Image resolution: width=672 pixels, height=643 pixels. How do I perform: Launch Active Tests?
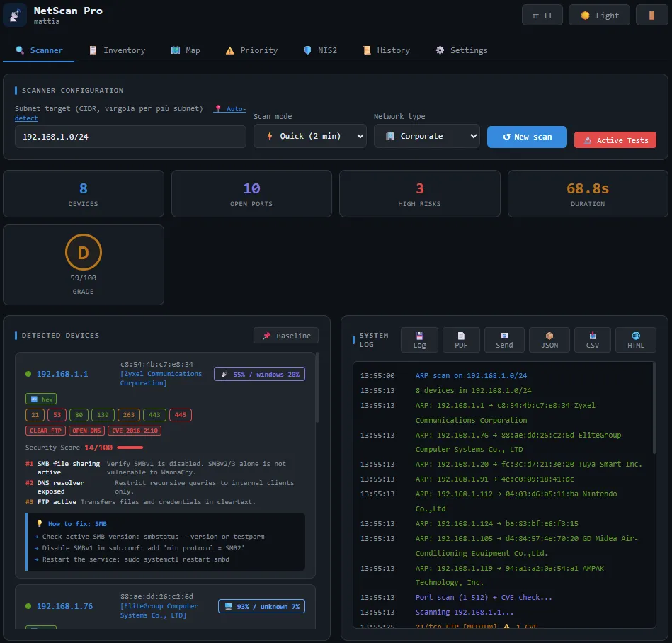(x=615, y=140)
